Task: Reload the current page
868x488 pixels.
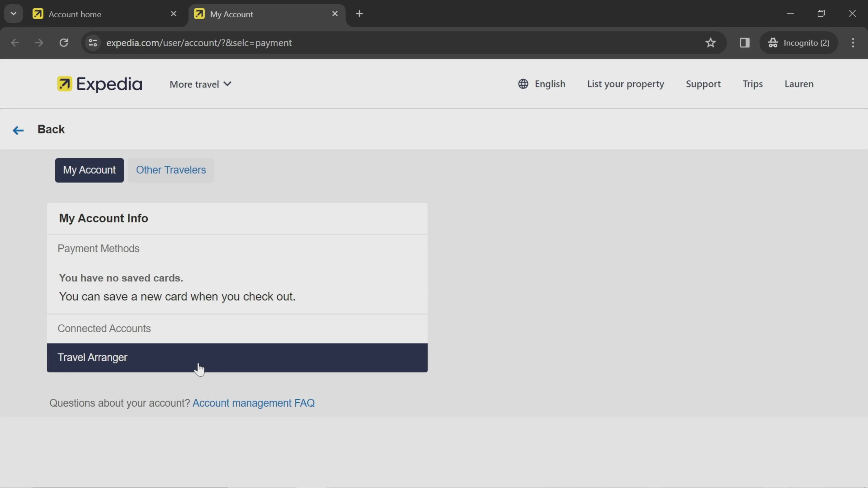Action: pos(64,43)
